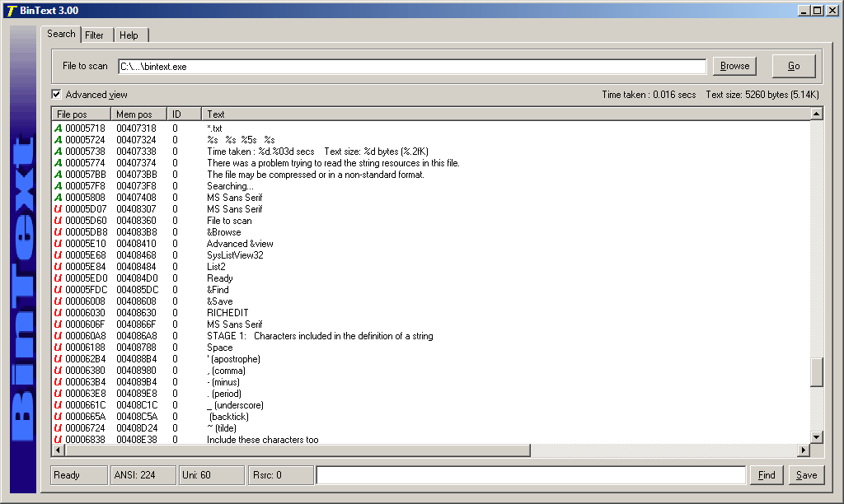844x504 pixels.
Task: Click the Text size: 5260 bytes label
Action: (762, 95)
